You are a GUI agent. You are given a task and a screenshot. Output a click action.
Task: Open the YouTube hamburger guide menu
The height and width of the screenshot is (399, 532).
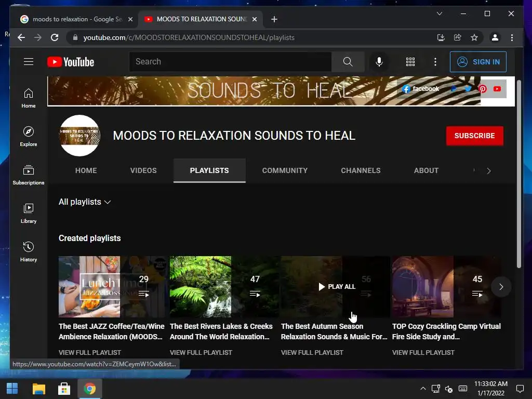coord(29,62)
